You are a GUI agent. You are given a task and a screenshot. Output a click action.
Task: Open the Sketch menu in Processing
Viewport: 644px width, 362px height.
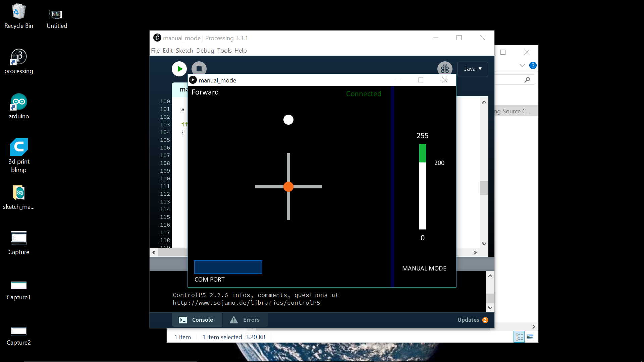pyautogui.click(x=184, y=50)
